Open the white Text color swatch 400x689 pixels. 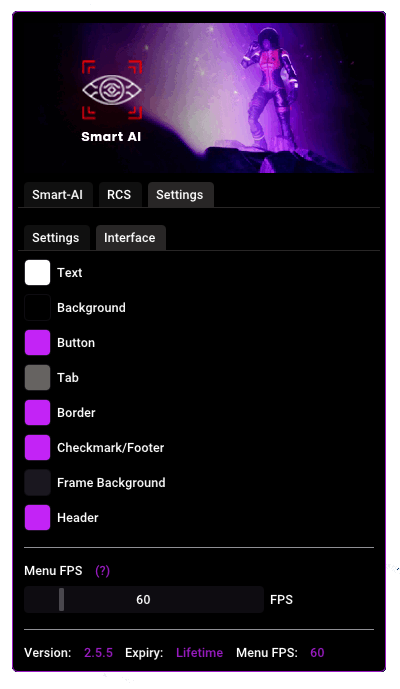[37, 272]
